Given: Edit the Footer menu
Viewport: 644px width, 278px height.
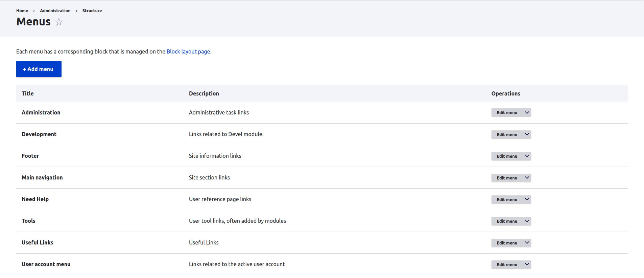Looking at the screenshot, I should tap(507, 156).
